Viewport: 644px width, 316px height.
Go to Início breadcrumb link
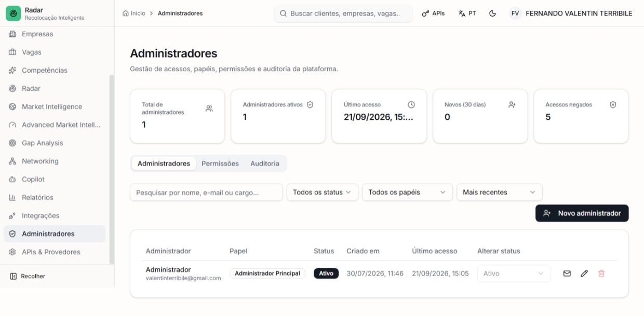click(134, 13)
